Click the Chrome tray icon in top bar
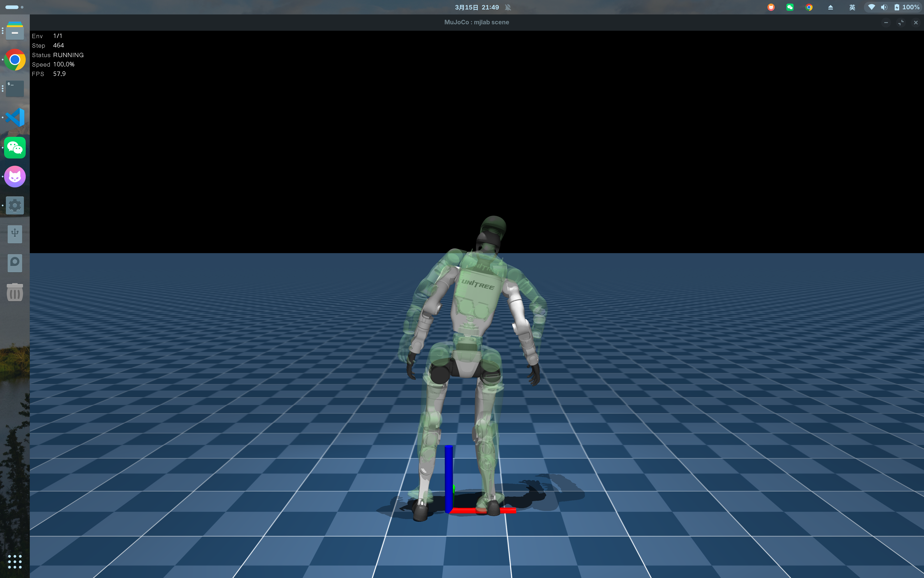The width and height of the screenshot is (924, 578). click(809, 7)
